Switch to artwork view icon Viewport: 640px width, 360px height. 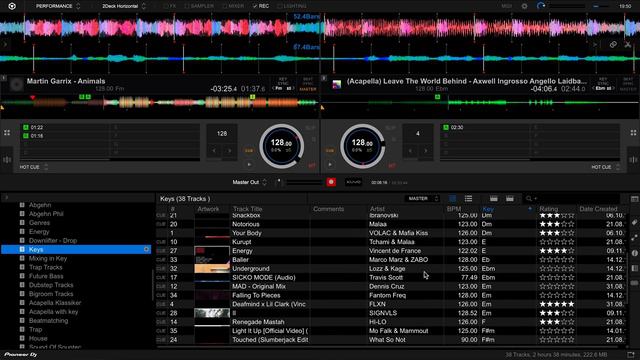[x=453, y=198]
